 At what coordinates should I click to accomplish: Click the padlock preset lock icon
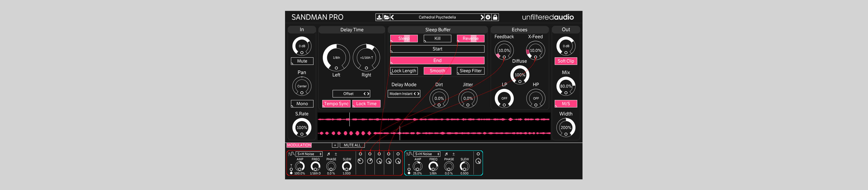pos(495,17)
